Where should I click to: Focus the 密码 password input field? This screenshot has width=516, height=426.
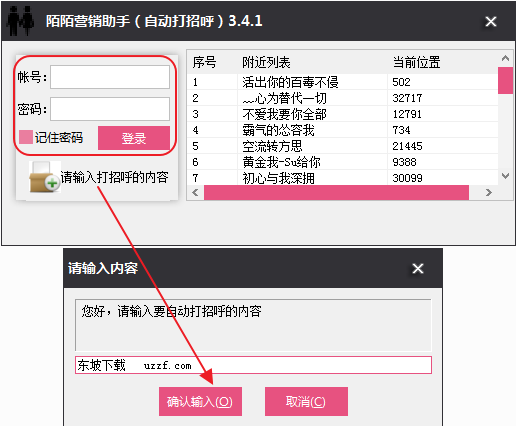point(110,109)
